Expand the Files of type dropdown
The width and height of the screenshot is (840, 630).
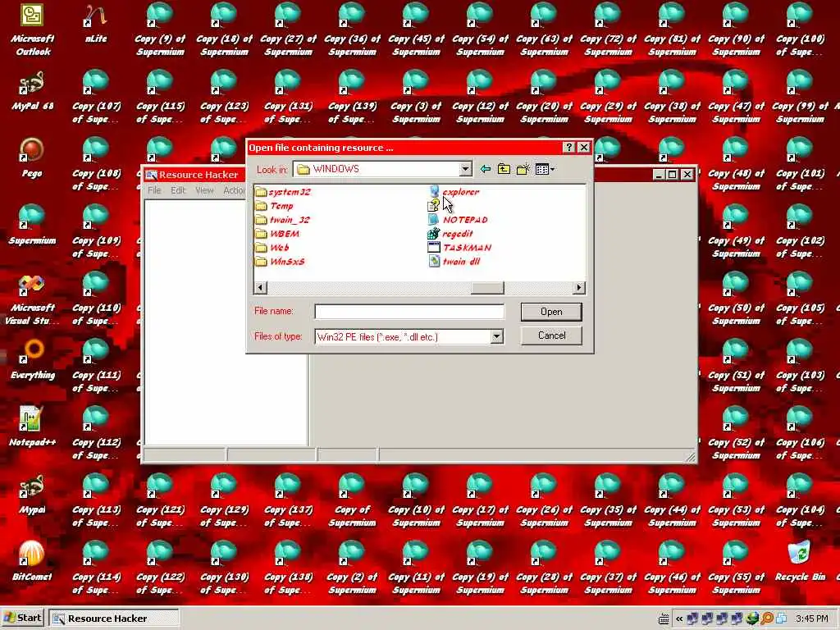click(496, 336)
